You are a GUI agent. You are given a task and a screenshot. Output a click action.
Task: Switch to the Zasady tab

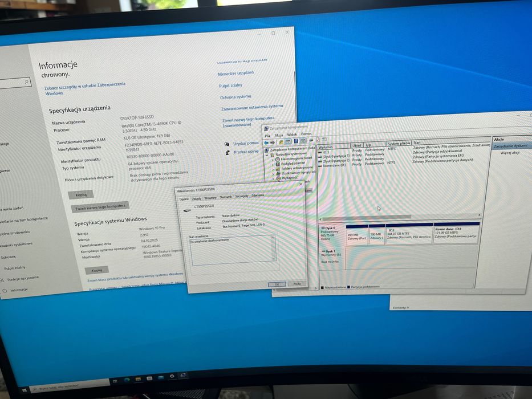(x=197, y=198)
